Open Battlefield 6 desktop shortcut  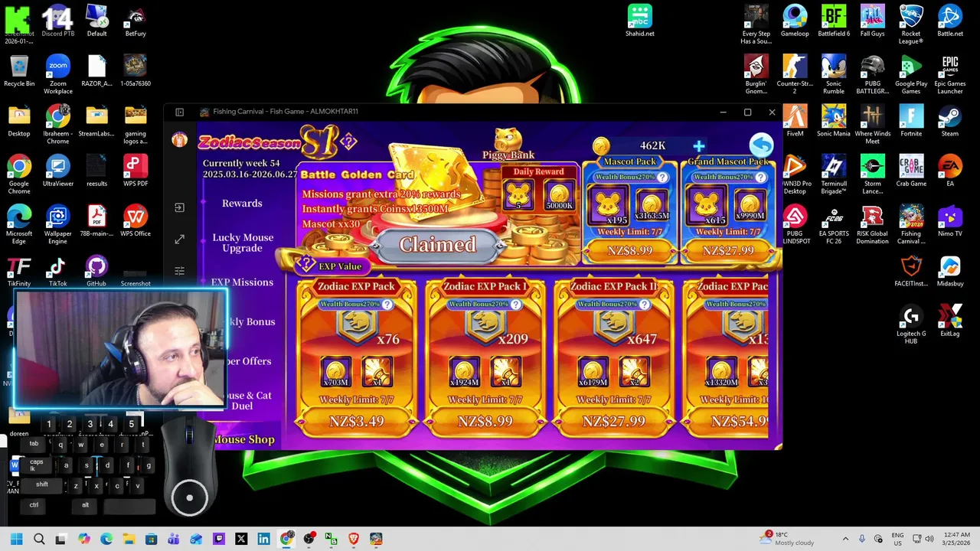834,21
